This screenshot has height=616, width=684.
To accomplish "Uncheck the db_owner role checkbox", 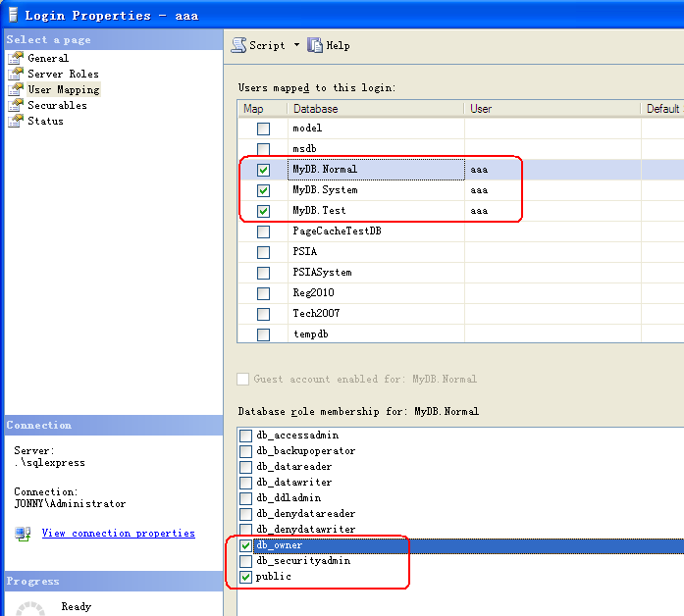I will point(245,545).
